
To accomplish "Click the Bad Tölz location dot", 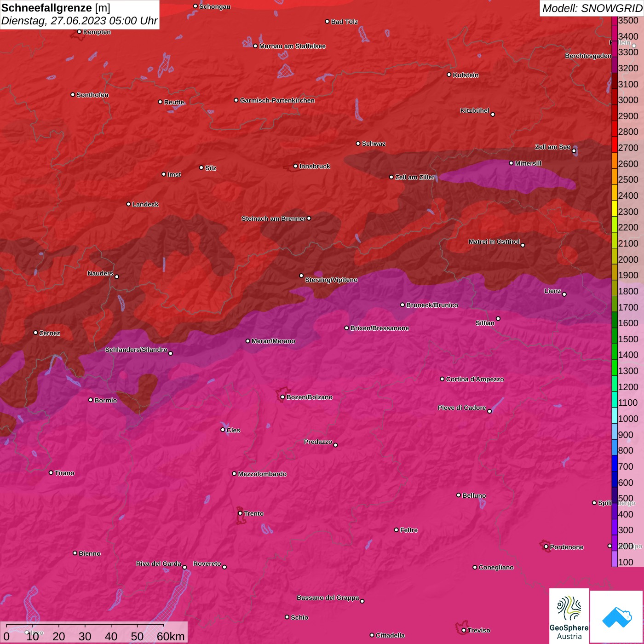I will [327, 22].
